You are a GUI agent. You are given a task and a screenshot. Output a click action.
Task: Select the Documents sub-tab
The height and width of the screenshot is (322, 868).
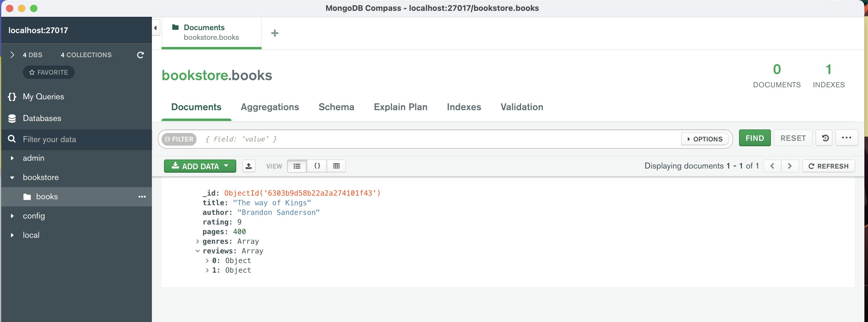pyautogui.click(x=196, y=107)
